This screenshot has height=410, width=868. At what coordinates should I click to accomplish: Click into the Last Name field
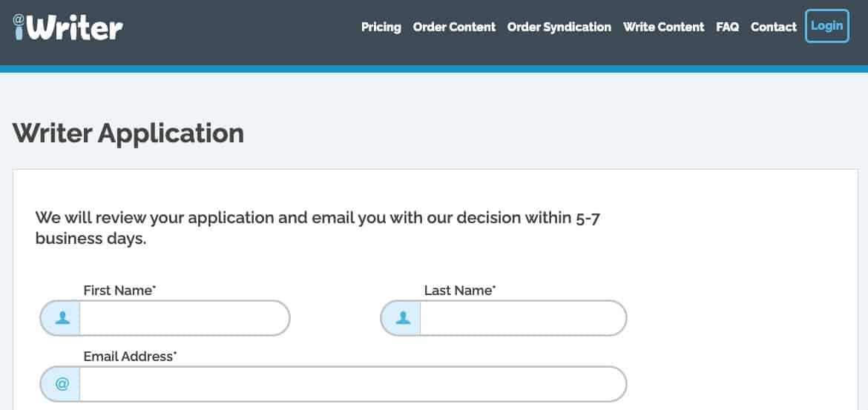(522, 318)
